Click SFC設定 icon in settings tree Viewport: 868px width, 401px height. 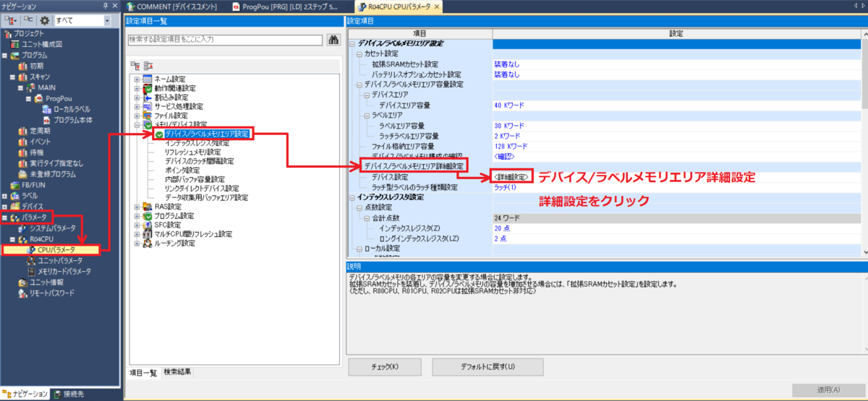click(148, 225)
